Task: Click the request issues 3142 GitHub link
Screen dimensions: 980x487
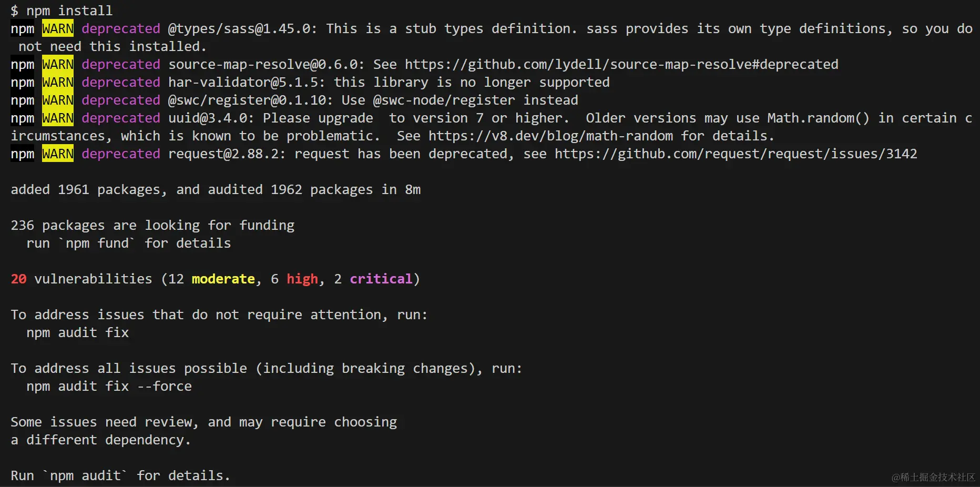Action: [x=736, y=154]
